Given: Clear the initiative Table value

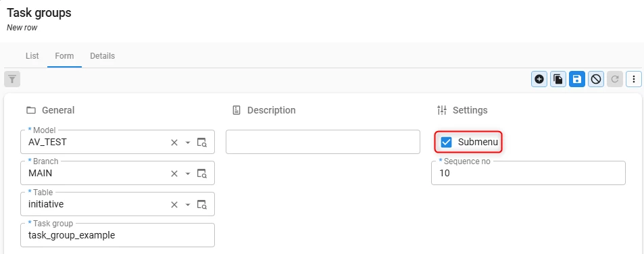Looking at the screenshot, I should 174,205.
